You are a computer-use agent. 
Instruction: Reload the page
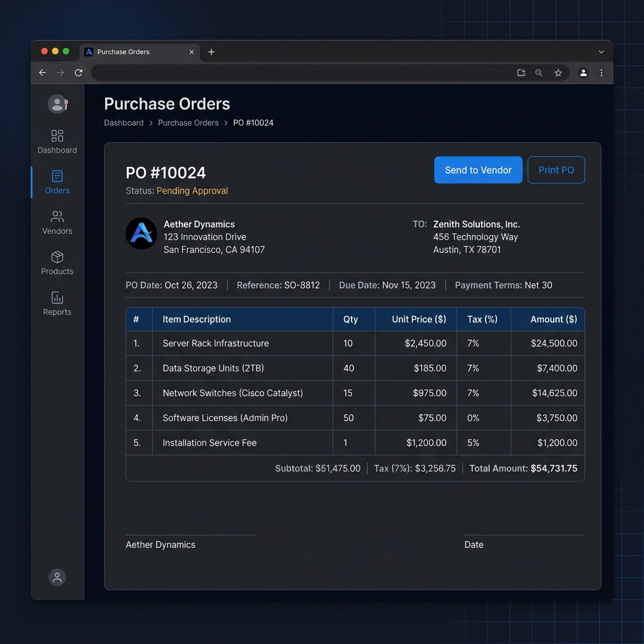pyautogui.click(x=79, y=73)
